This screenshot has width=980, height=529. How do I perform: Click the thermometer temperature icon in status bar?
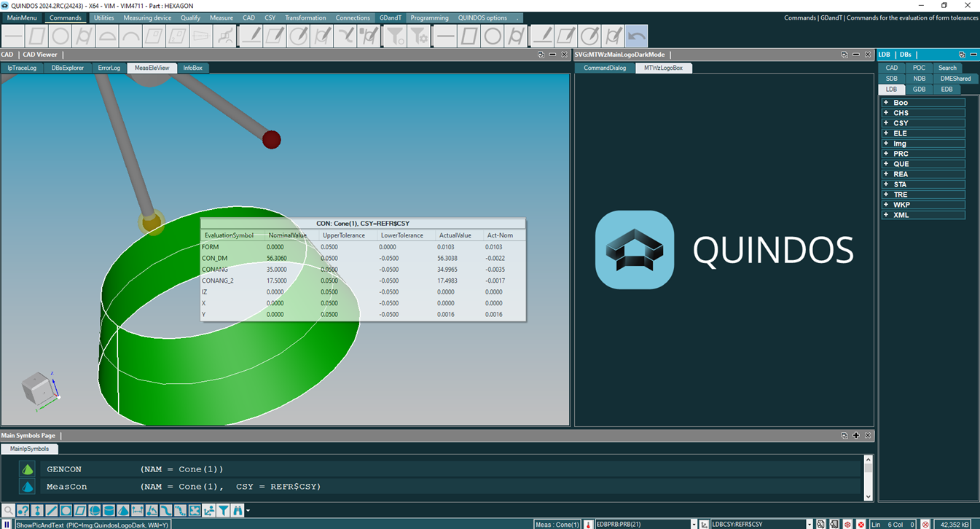coord(588,524)
